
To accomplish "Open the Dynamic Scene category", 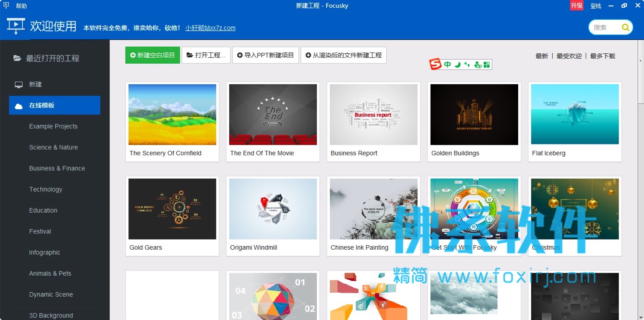I will click(51, 294).
